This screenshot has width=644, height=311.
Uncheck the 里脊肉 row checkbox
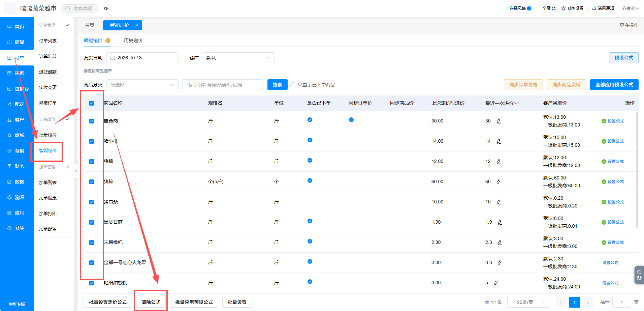pos(92,121)
